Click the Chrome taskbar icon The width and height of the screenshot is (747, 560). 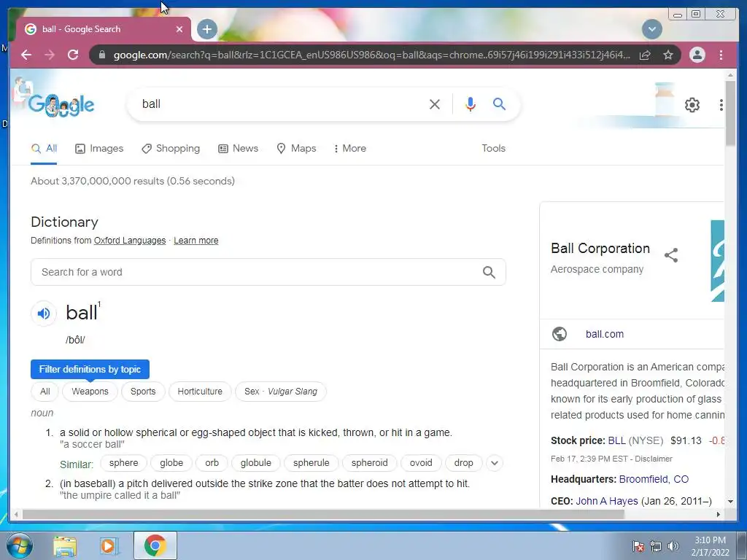[155, 545]
